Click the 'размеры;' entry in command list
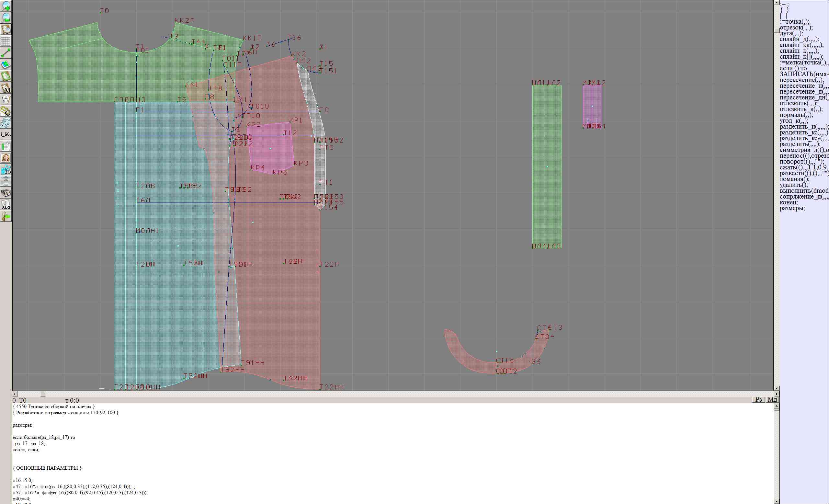The width and height of the screenshot is (829, 504). [792, 208]
